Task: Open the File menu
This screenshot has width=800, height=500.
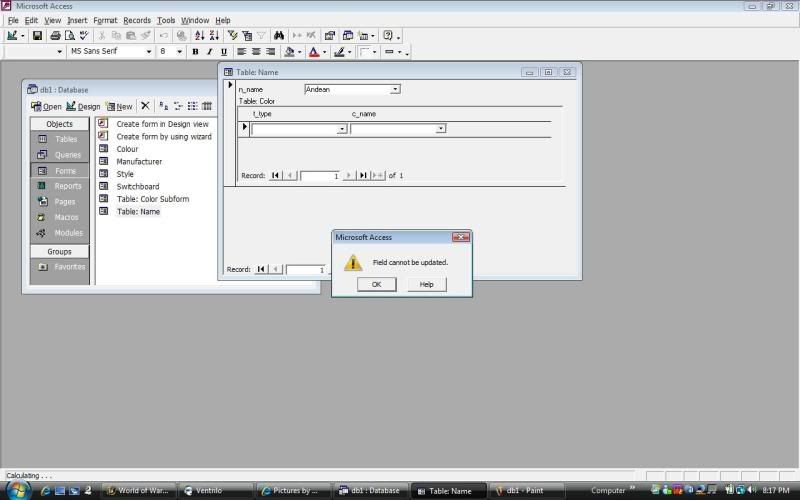Action: [13, 20]
